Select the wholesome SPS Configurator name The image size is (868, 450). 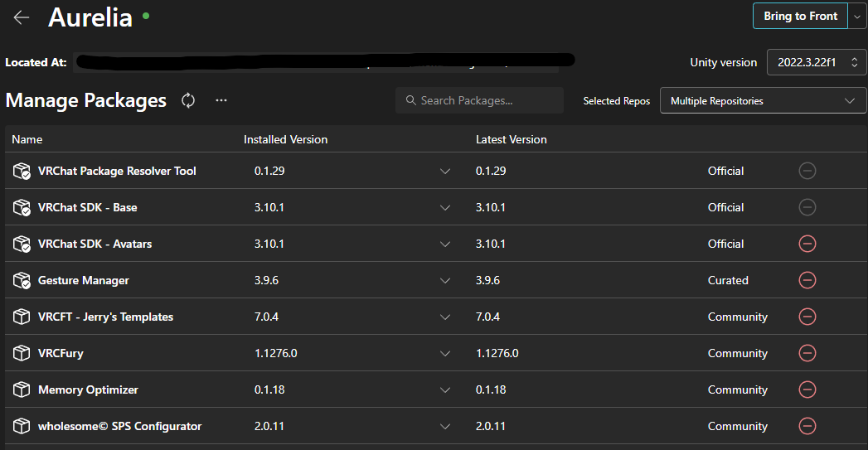119,426
